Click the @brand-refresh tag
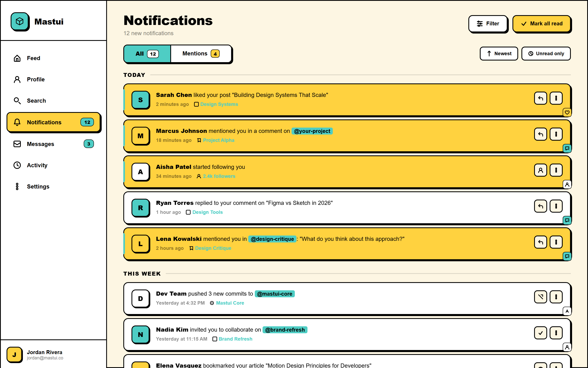 click(x=285, y=330)
